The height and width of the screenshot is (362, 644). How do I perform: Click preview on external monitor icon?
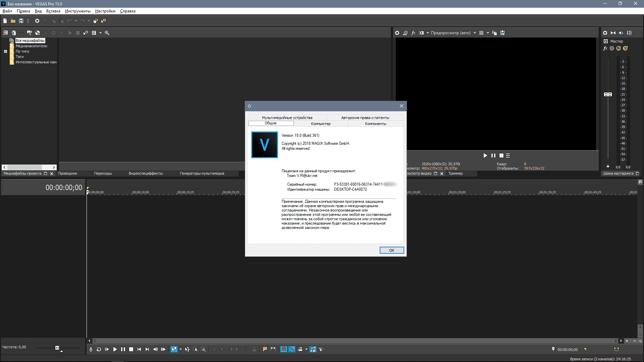click(x=405, y=33)
